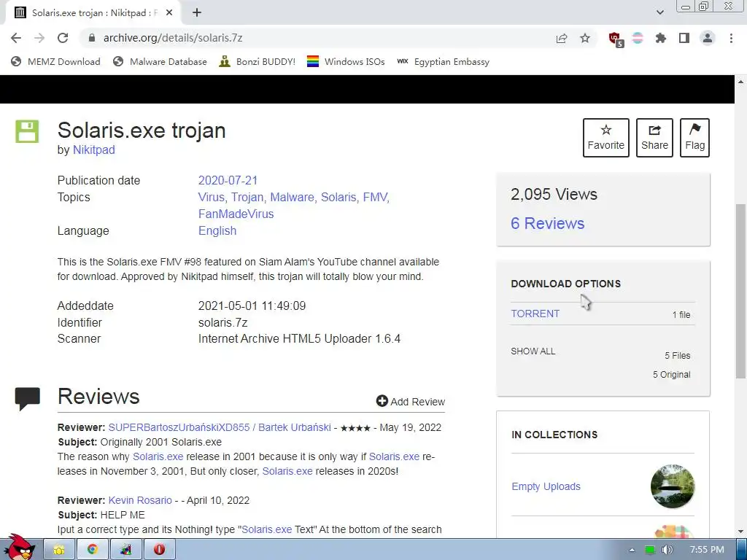Click the reviews speech bubble icon
The height and width of the screenshot is (560, 747).
pyautogui.click(x=28, y=399)
